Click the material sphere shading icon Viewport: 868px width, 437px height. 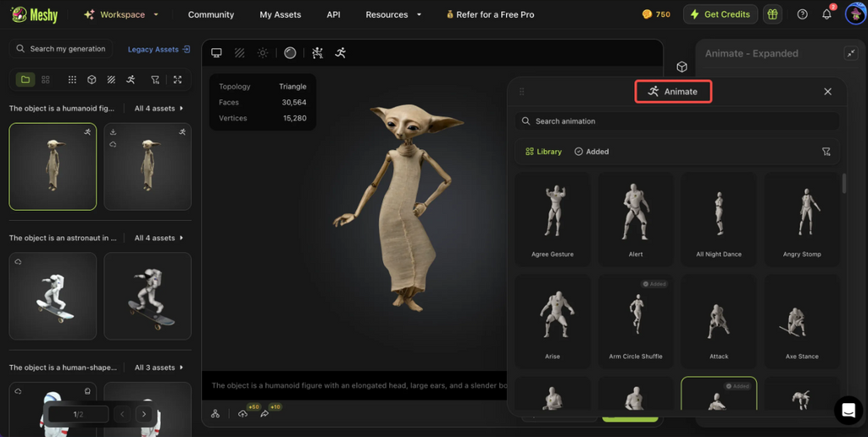pyautogui.click(x=290, y=53)
